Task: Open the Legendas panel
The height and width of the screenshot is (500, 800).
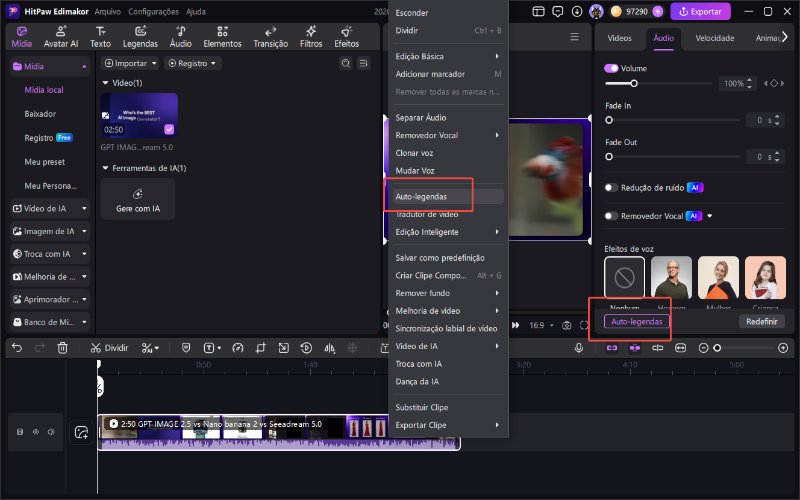Action: (x=140, y=37)
